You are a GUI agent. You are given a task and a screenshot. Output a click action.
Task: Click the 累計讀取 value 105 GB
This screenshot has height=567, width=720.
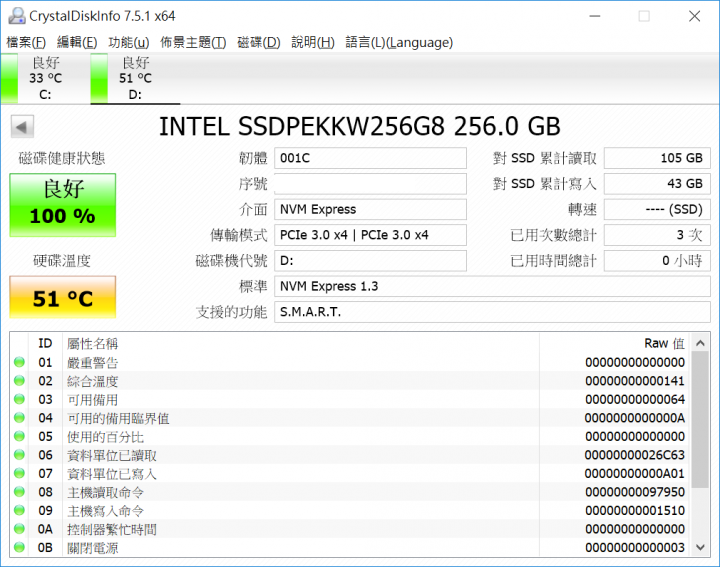coord(657,158)
